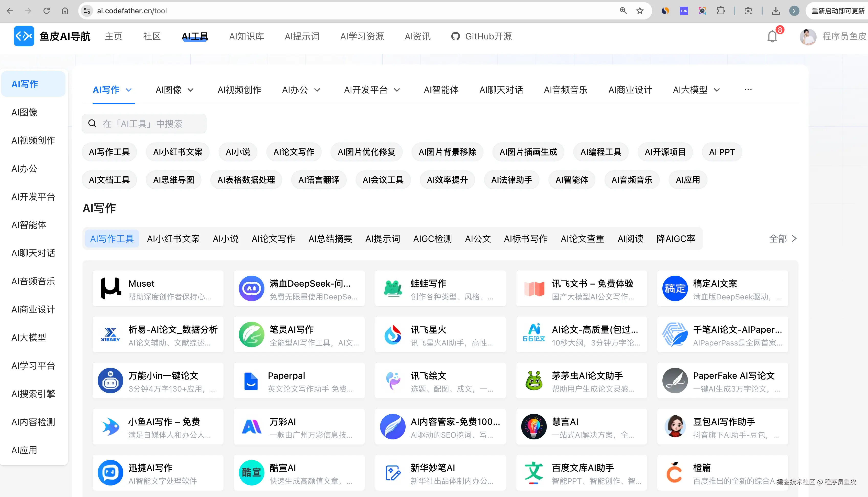Open the more categories ellipsis menu
This screenshot has width=868, height=497.
tap(748, 89)
